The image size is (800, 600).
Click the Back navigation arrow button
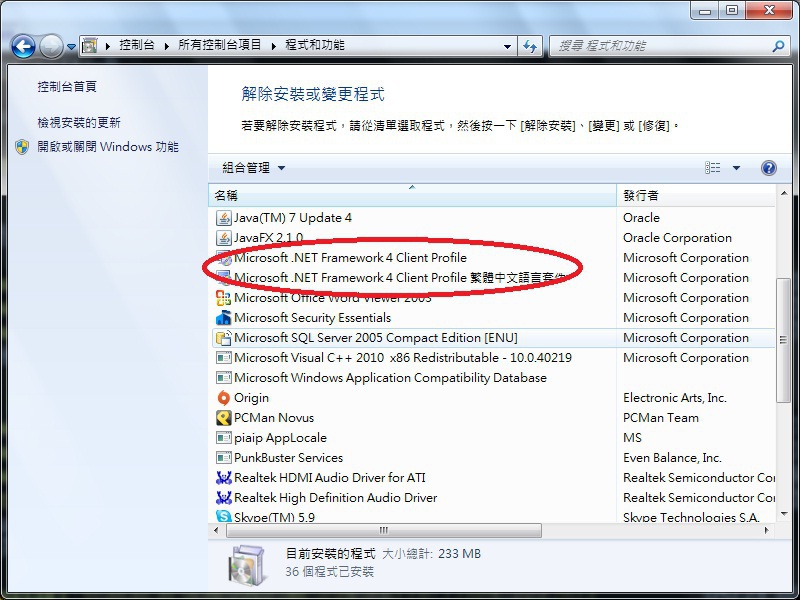23,46
